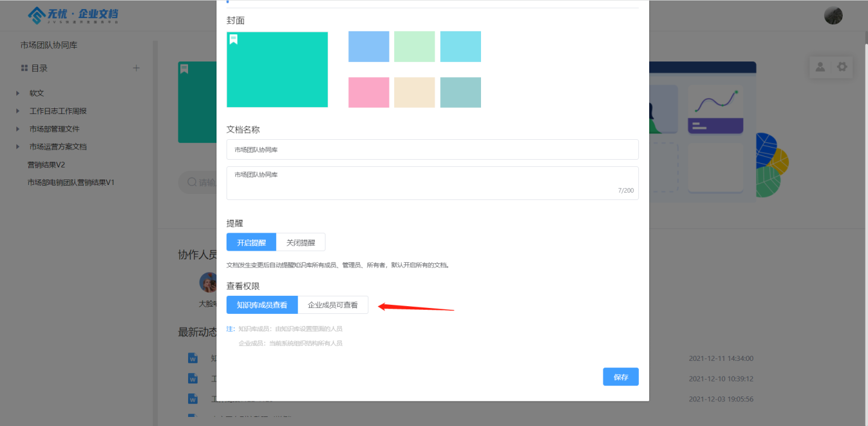This screenshot has width=868, height=426.
Task: Click the collaborator avatar 大脸
Action: 208,282
